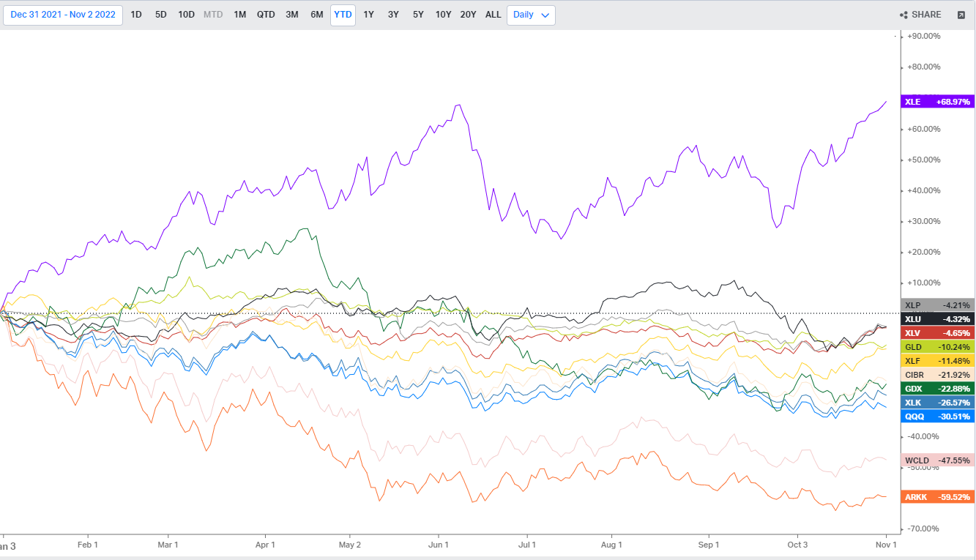Open the Dec 31 2021 - Nov 2 2022 date range picker
This screenshot has height=560, width=976.
[63, 15]
